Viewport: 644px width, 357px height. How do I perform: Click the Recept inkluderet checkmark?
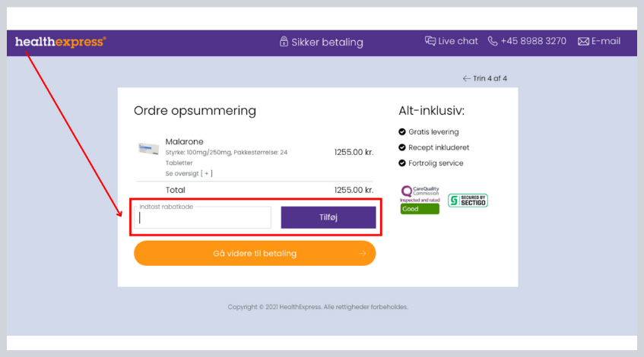click(402, 147)
